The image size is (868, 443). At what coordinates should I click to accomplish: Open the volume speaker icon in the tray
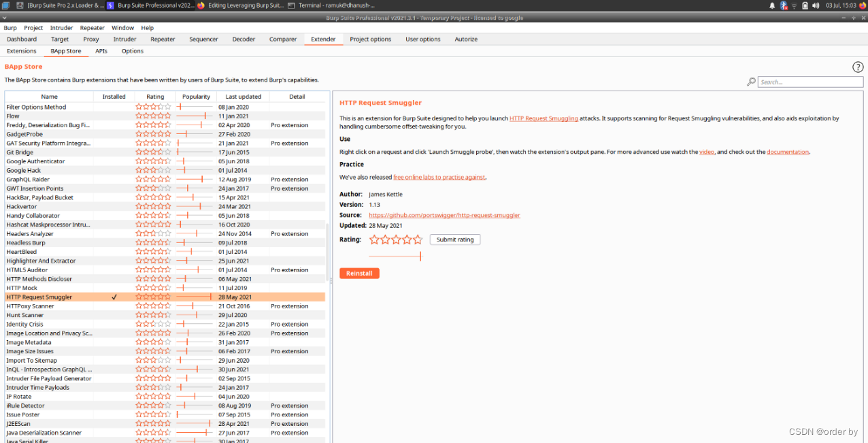tap(816, 5)
